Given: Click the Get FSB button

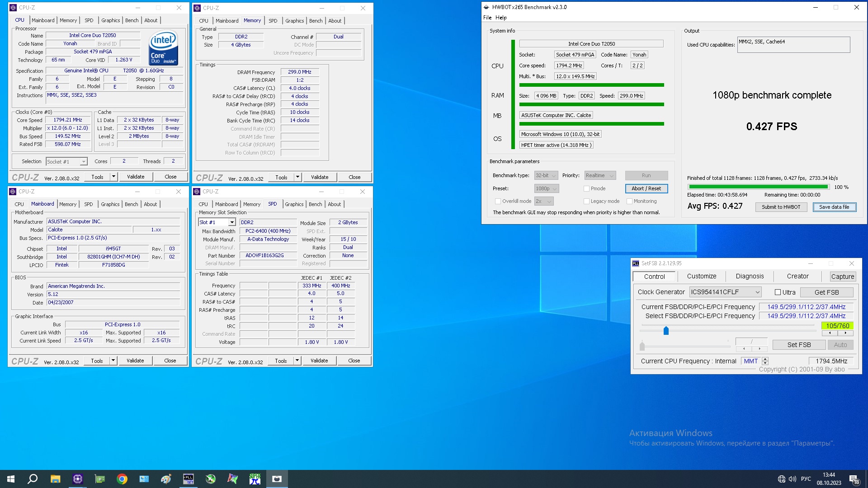Looking at the screenshot, I should click(826, 292).
